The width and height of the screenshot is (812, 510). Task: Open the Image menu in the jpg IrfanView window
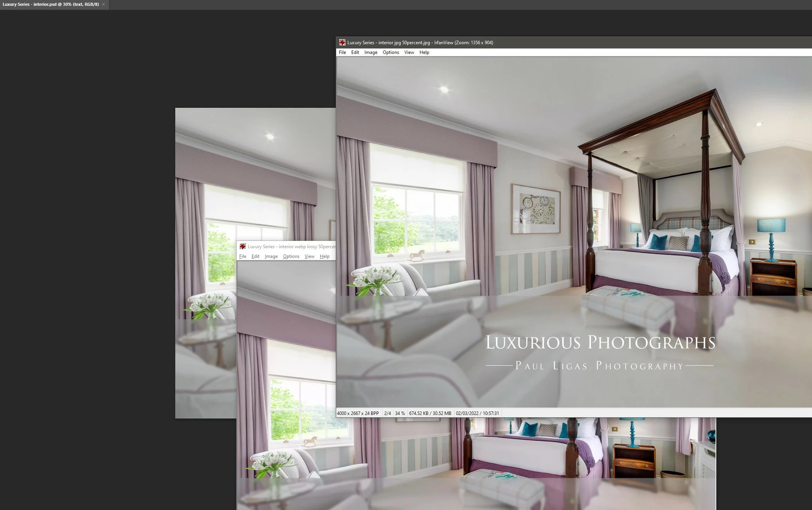(x=371, y=52)
